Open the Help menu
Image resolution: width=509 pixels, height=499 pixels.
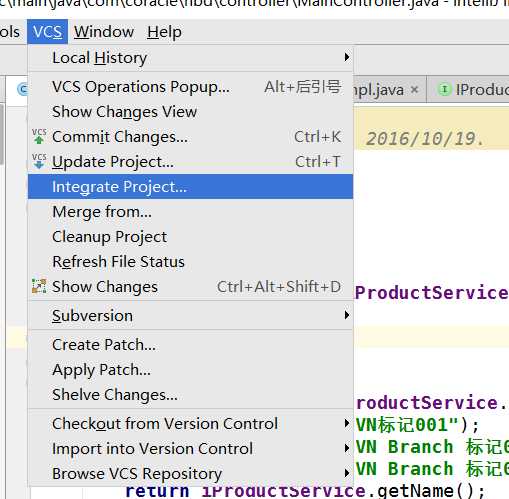[164, 32]
